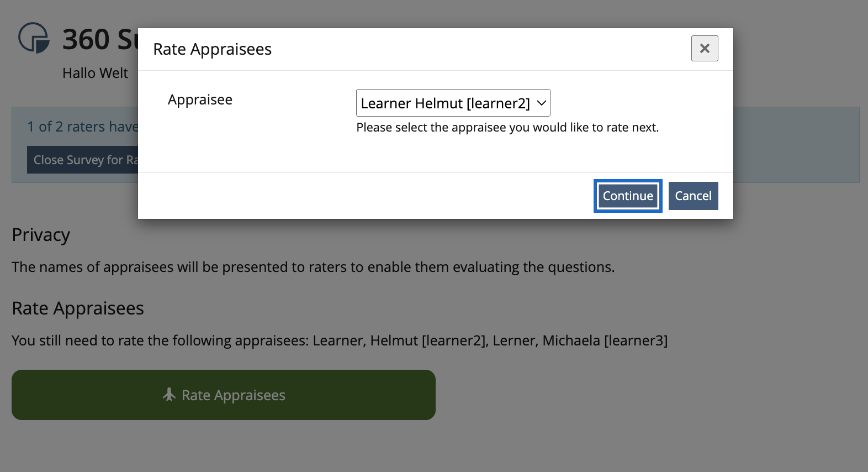Click the 360 survey page heading
The width and height of the screenshot is (868, 472).
[99, 40]
